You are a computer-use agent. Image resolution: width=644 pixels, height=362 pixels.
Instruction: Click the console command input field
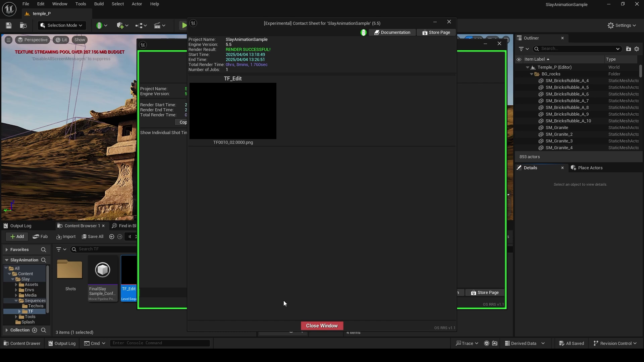coord(160,343)
